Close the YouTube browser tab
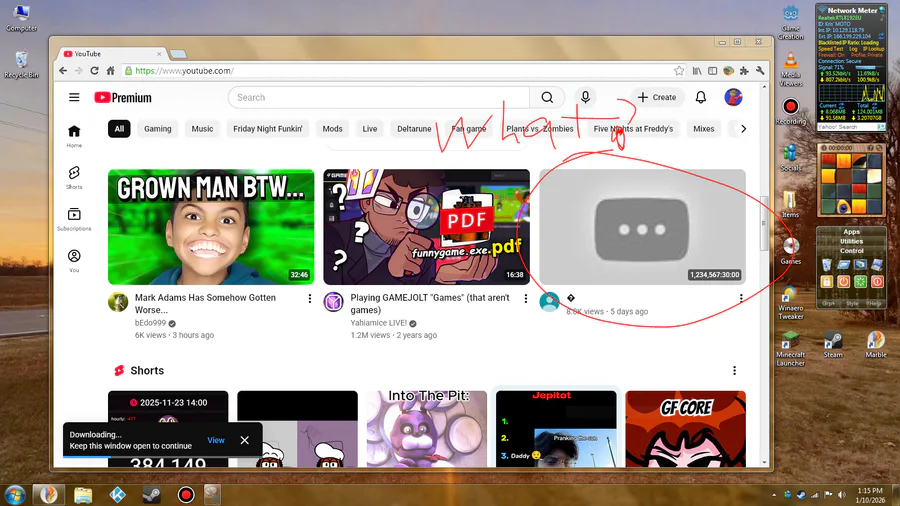The width and height of the screenshot is (900, 506). pyautogui.click(x=159, y=54)
